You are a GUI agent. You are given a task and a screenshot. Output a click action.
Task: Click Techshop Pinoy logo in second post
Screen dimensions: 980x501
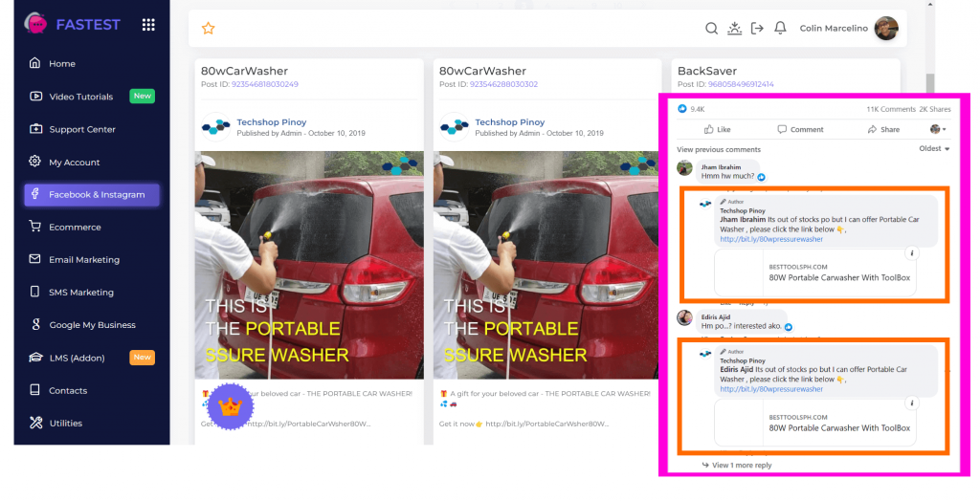[455, 127]
